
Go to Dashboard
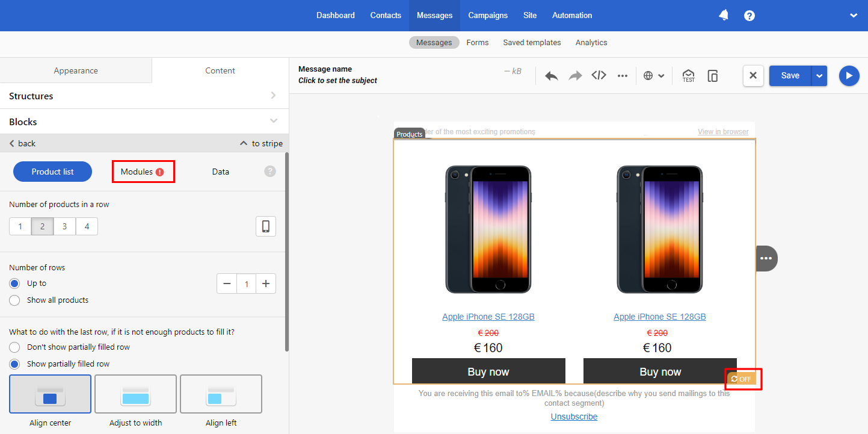point(336,16)
